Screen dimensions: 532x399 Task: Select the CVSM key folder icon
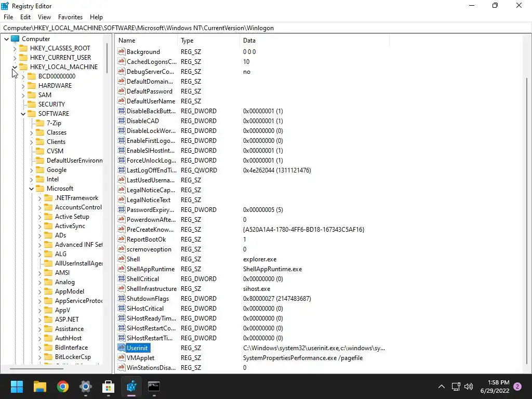tap(40, 151)
